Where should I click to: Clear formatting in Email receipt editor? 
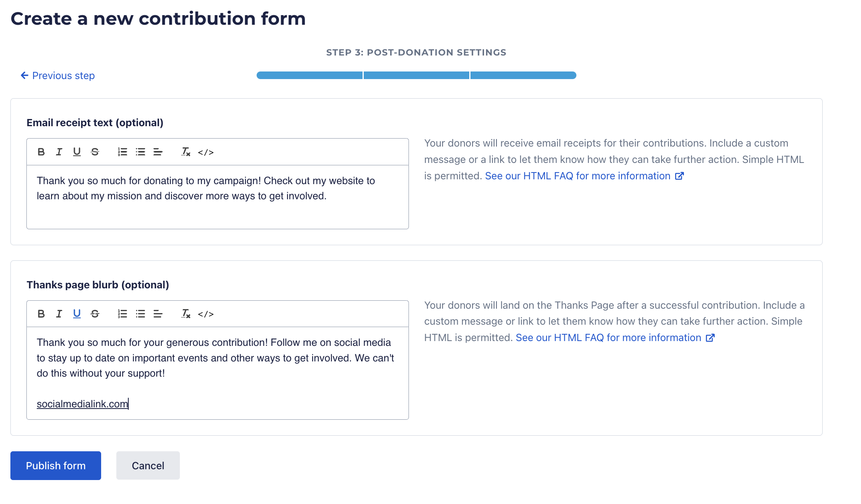click(x=185, y=152)
